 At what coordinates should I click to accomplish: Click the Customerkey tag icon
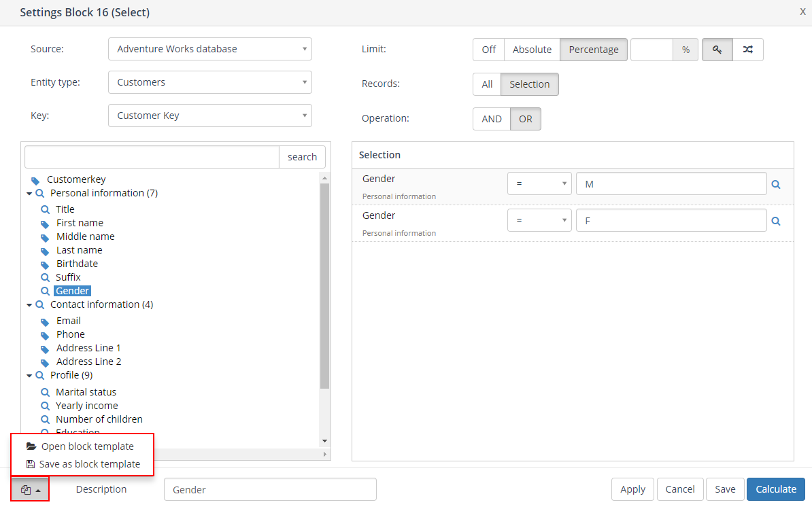pos(35,180)
